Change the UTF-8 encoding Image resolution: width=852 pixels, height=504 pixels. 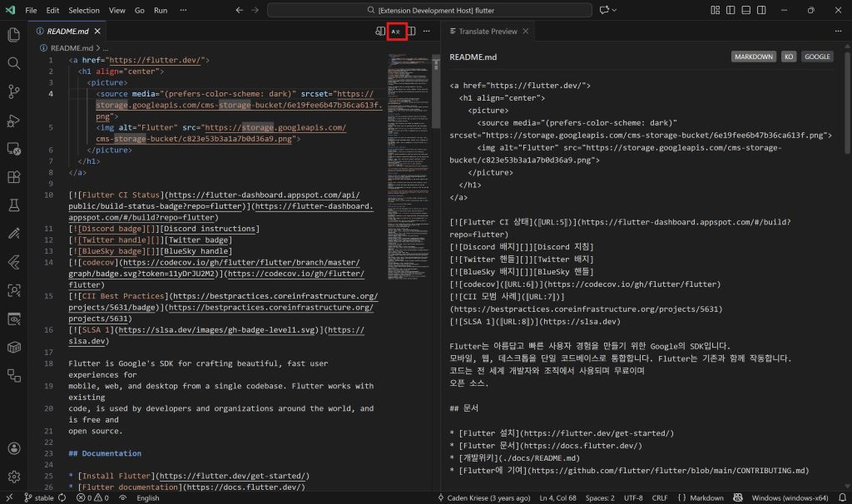coord(633,497)
